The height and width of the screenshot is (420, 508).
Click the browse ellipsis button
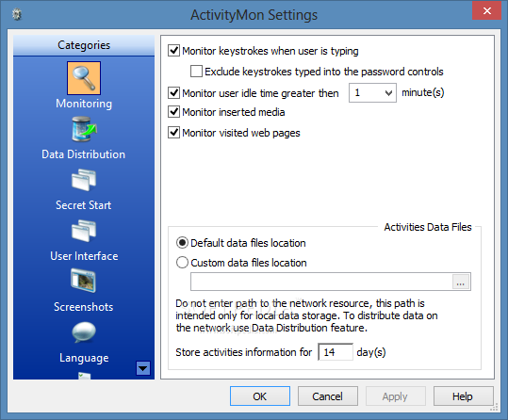coord(461,282)
